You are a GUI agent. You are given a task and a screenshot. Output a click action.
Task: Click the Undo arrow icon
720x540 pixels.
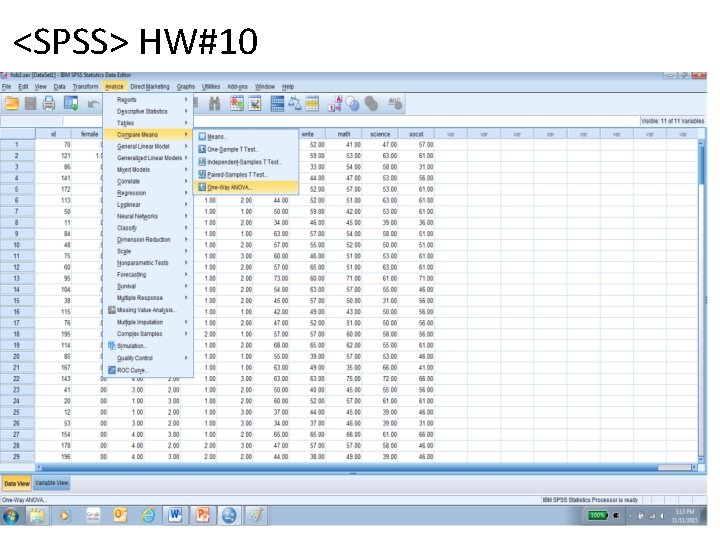click(x=93, y=104)
